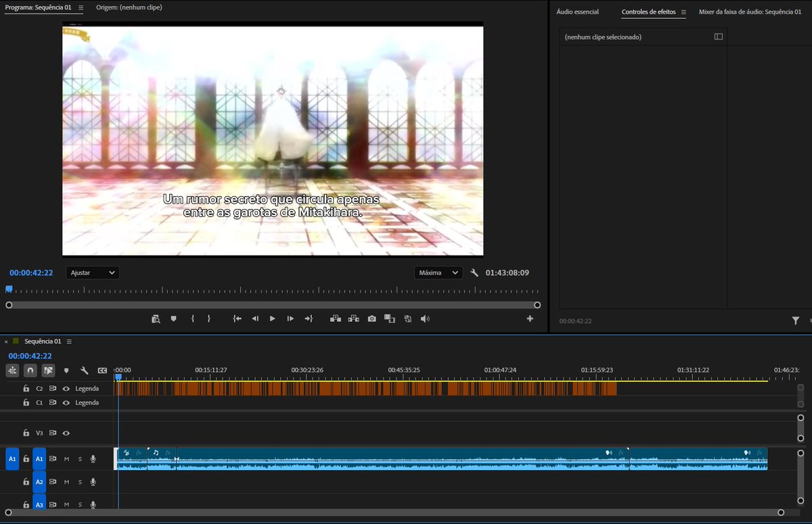Open Sequência 01 timeline panel menu
Viewport: 812px width, 524px height.
[x=69, y=341]
